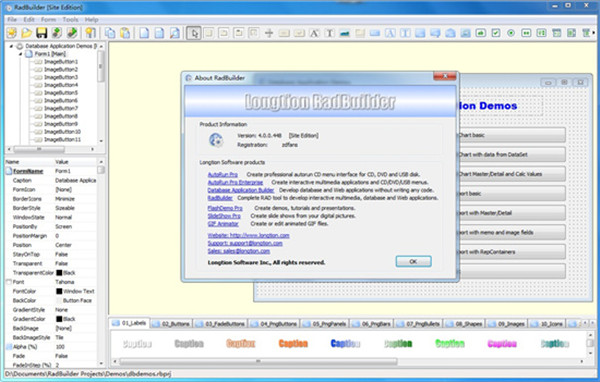Switch to the 02_Buttons tab

[171, 324]
